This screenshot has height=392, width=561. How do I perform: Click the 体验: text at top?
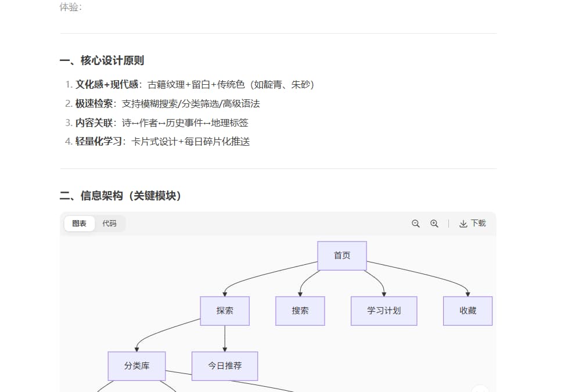pos(71,7)
